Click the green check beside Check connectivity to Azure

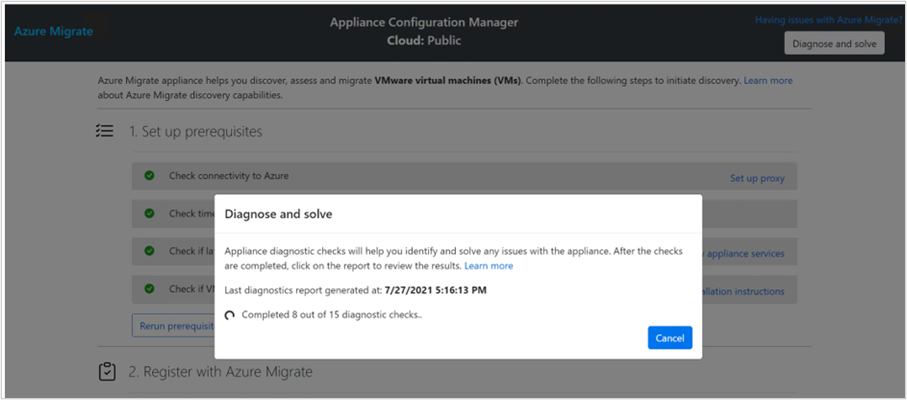point(149,176)
